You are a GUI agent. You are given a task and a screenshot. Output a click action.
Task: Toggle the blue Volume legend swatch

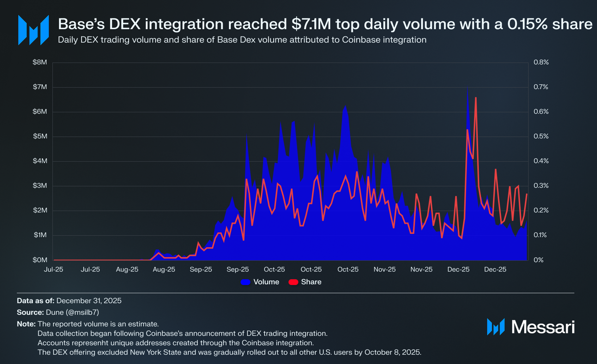coord(245,282)
